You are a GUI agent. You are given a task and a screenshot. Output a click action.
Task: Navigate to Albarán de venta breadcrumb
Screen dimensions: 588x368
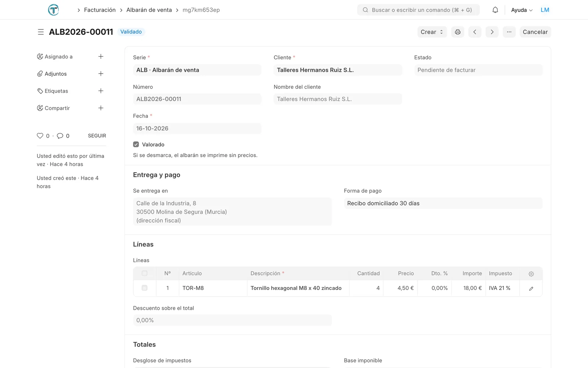(x=149, y=10)
